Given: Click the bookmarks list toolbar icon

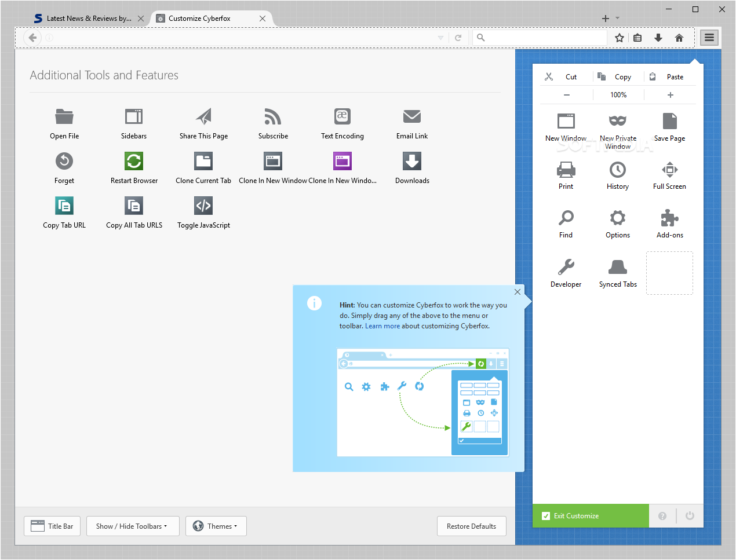Looking at the screenshot, I should pyautogui.click(x=637, y=38).
